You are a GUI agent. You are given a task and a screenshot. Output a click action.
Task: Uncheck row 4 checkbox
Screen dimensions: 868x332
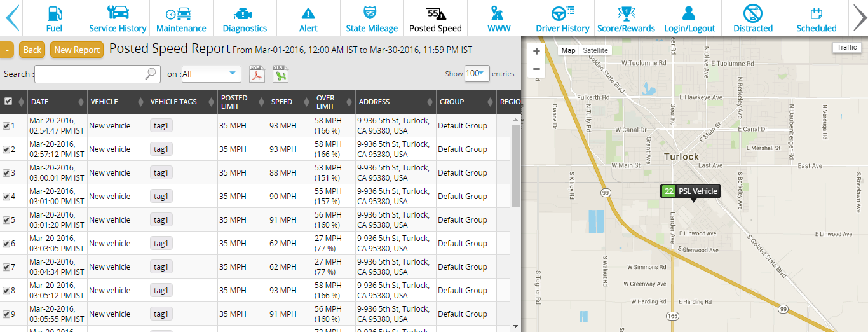[6, 197]
